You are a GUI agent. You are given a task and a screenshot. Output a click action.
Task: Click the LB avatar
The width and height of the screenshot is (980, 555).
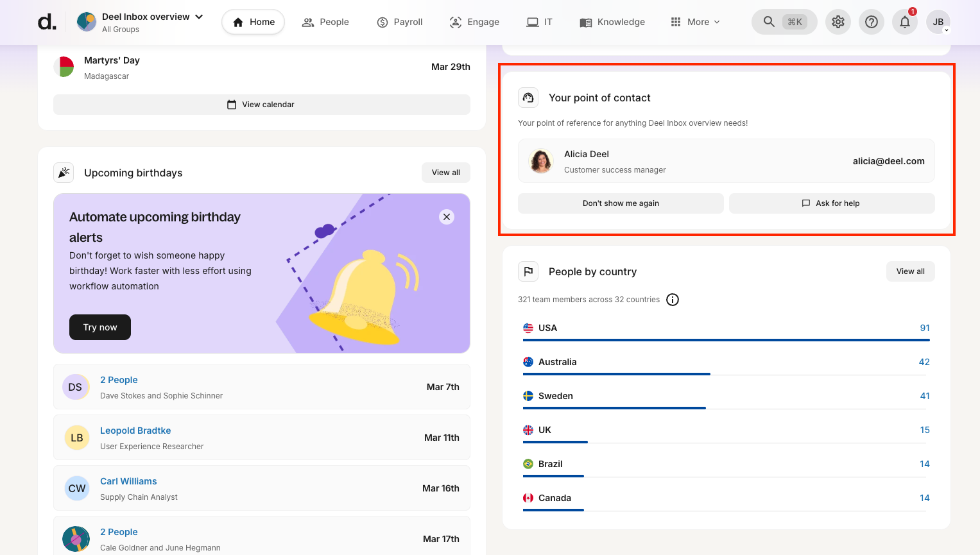point(77,438)
